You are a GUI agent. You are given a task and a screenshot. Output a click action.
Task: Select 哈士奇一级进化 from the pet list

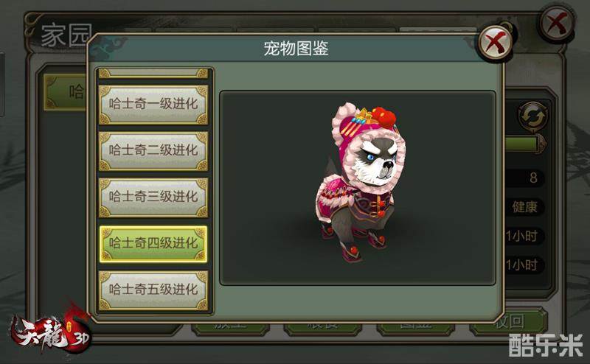tap(153, 104)
